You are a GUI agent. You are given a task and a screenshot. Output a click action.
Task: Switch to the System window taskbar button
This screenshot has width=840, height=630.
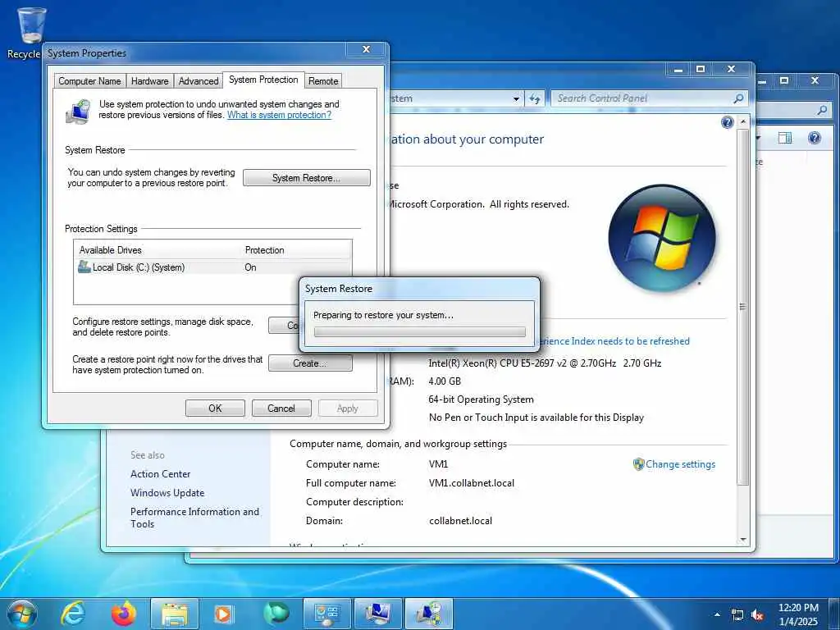377,614
